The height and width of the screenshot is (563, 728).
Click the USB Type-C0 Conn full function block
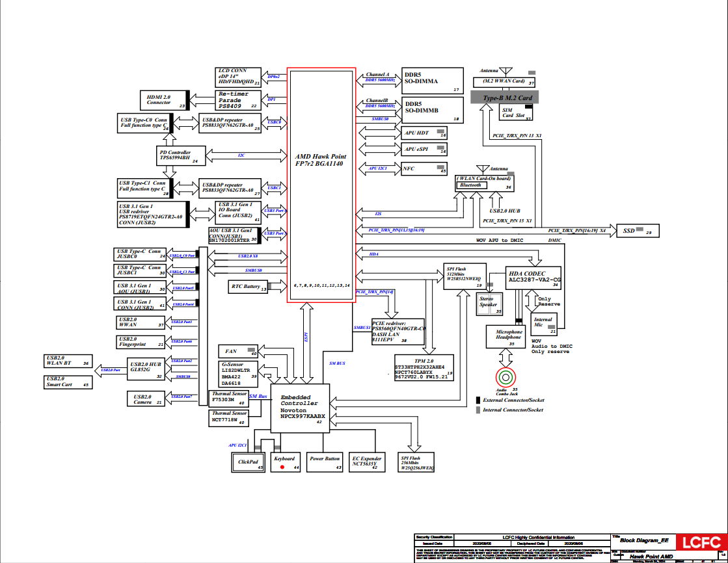point(145,123)
